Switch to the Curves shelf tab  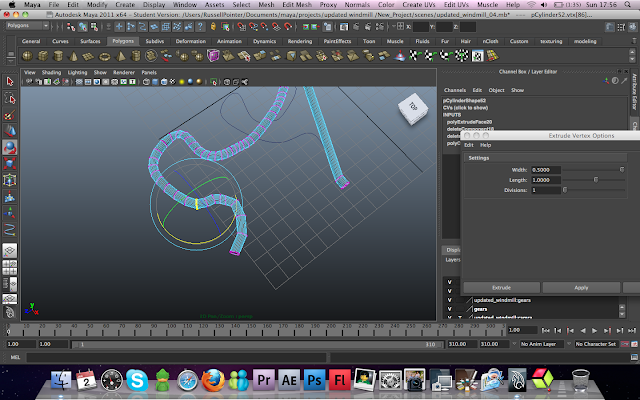[60, 41]
